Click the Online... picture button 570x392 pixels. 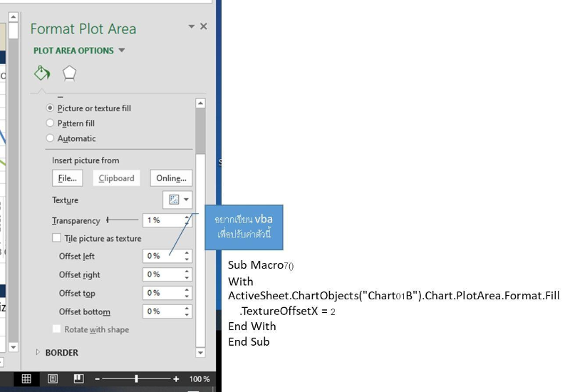coord(171,178)
